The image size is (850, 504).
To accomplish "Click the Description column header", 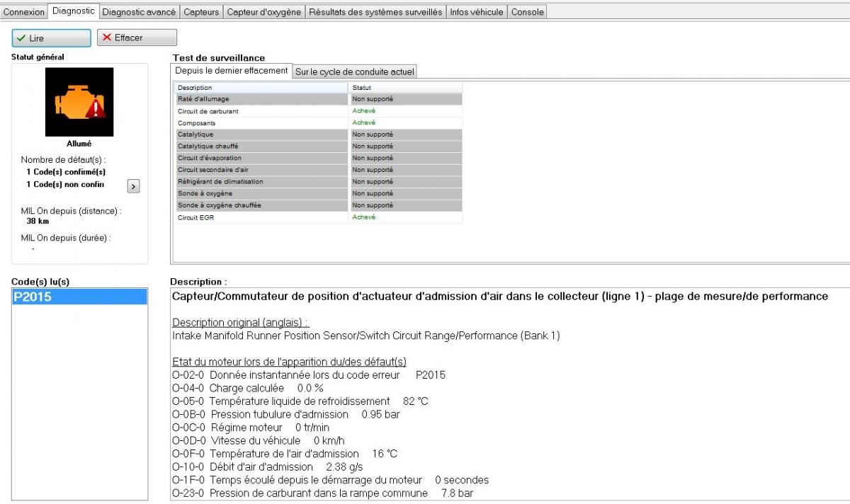I will click(261, 88).
